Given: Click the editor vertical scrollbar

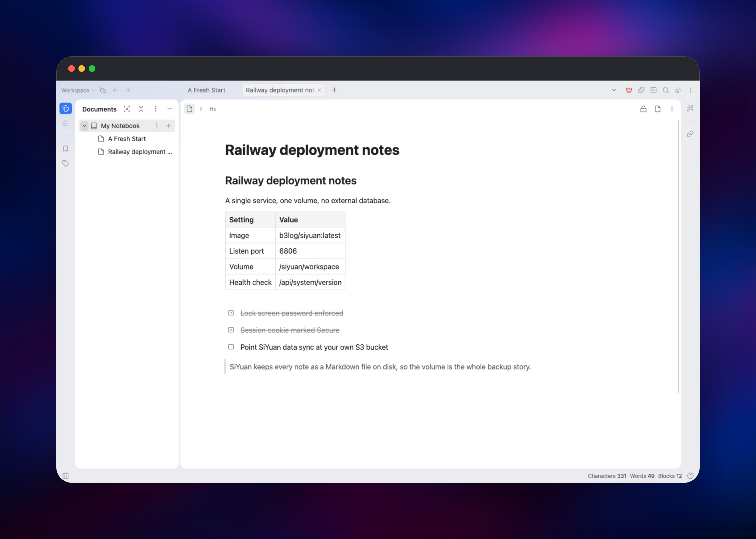Looking at the screenshot, I should point(679,256).
